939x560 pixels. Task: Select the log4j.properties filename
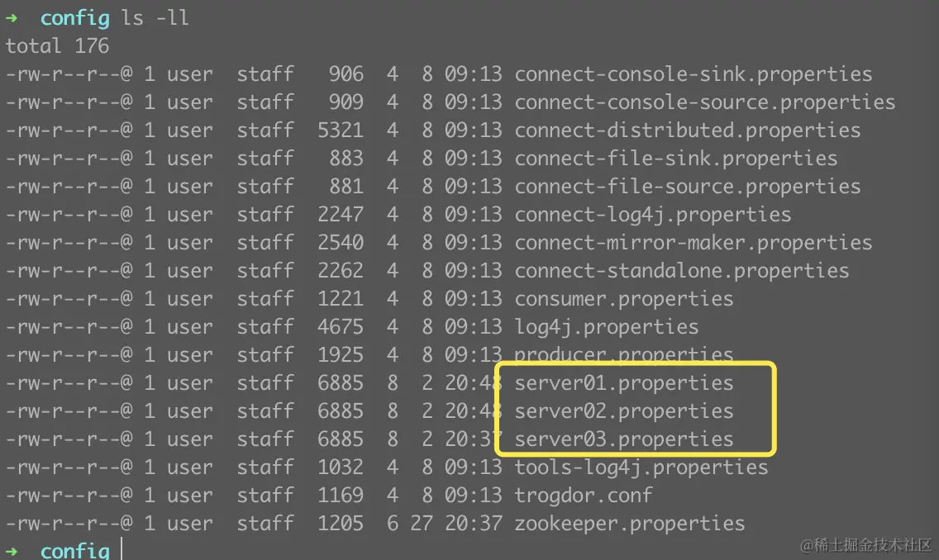[x=606, y=327]
